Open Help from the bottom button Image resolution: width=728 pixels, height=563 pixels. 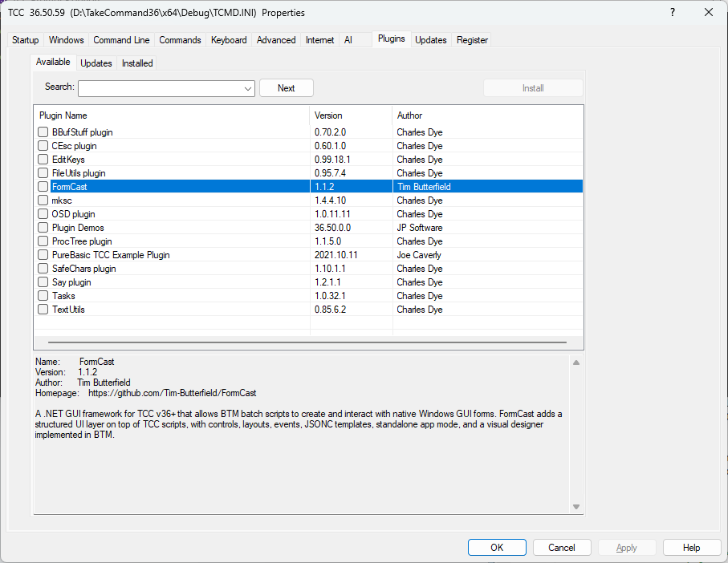click(x=691, y=548)
